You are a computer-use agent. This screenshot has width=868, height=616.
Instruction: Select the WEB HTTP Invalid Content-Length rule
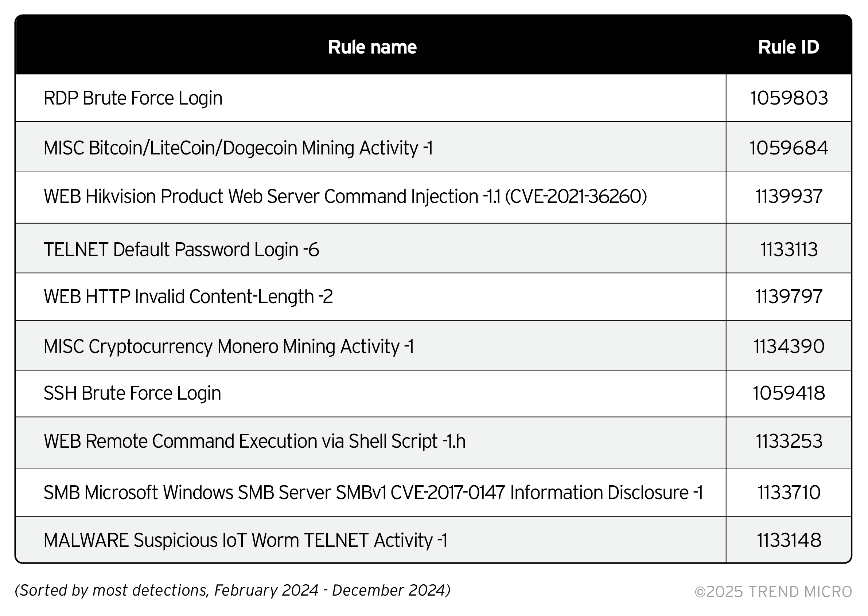click(188, 297)
